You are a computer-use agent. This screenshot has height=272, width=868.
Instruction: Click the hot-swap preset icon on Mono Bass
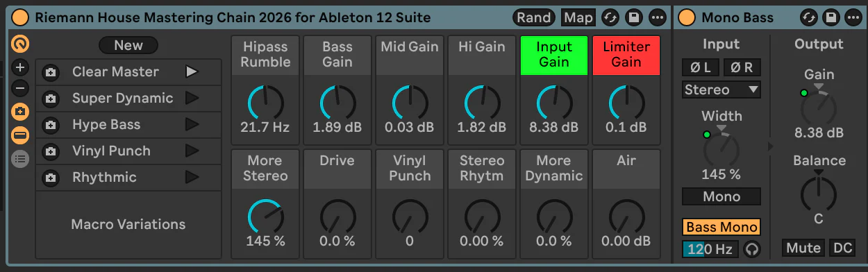coord(809,17)
